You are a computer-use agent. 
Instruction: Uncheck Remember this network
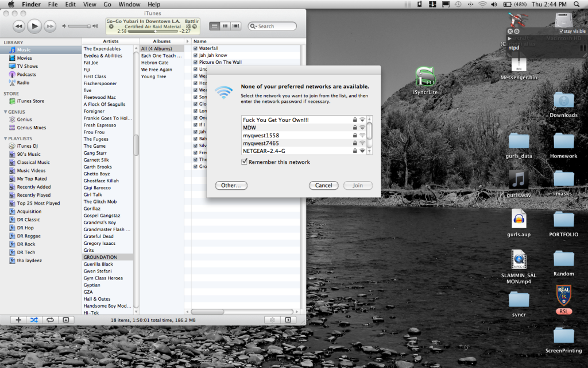tap(245, 162)
